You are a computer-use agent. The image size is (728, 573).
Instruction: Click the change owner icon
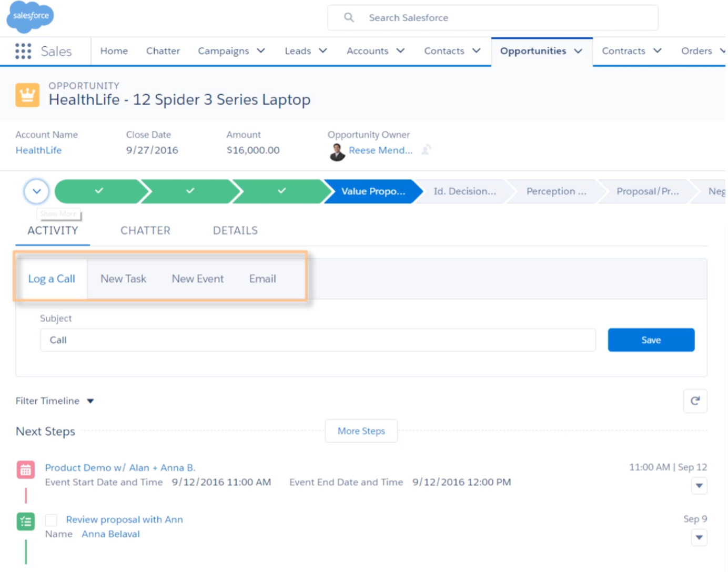(x=427, y=150)
